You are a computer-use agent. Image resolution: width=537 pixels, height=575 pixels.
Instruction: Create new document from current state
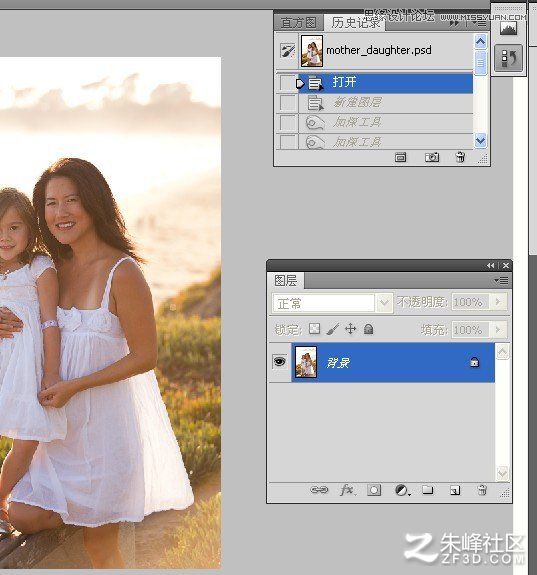[x=401, y=157]
